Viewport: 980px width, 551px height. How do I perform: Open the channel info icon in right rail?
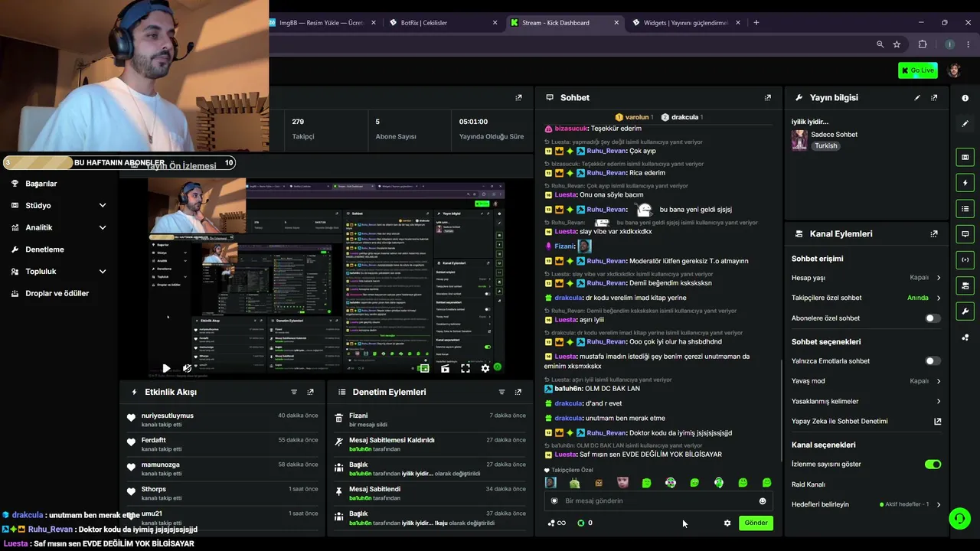coord(965,98)
